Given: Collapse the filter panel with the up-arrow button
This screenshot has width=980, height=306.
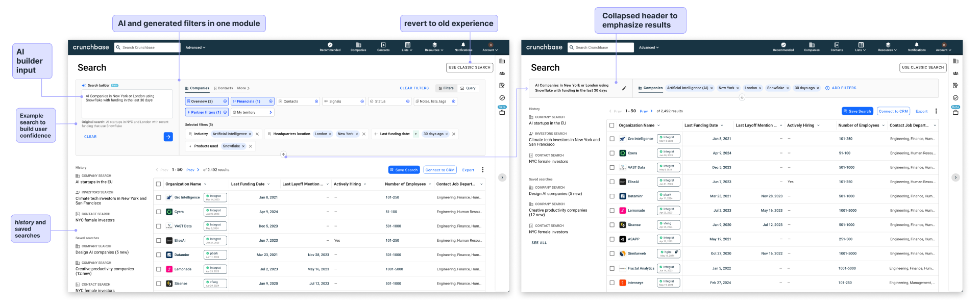Looking at the screenshot, I should pos(284,155).
